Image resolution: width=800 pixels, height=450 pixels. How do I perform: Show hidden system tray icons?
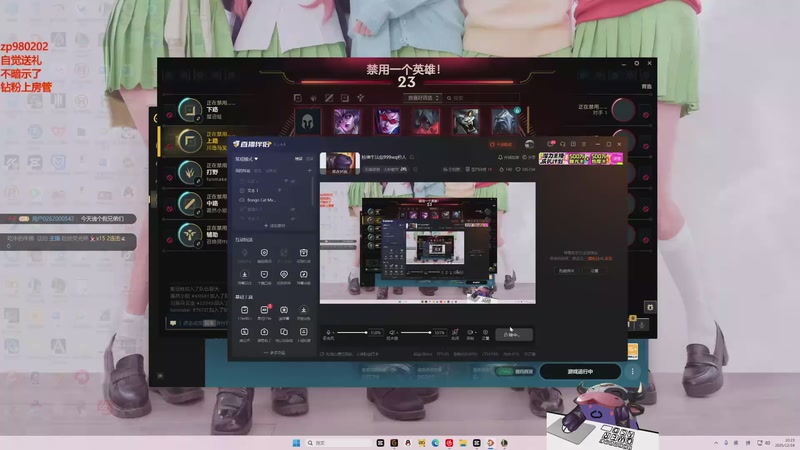coord(716,443)
